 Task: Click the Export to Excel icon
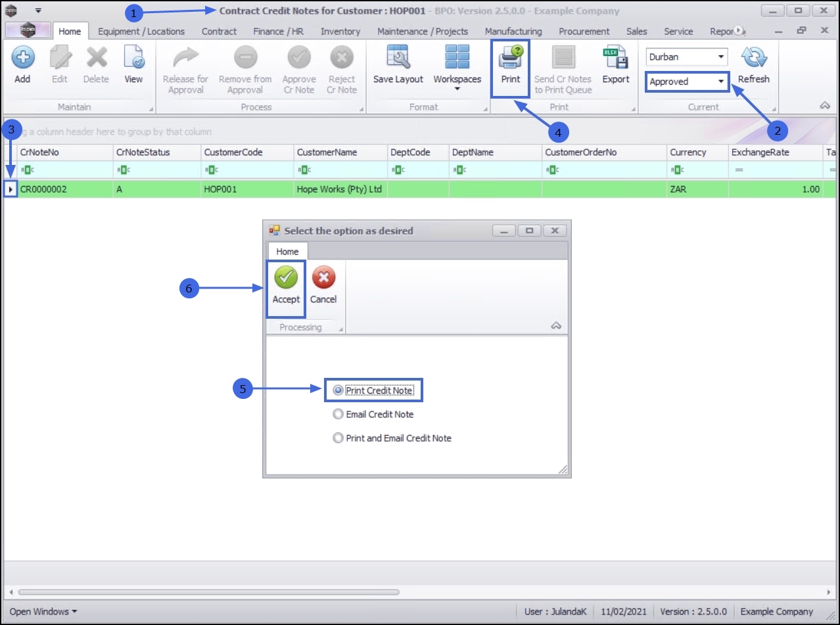(x=616, y=58)
